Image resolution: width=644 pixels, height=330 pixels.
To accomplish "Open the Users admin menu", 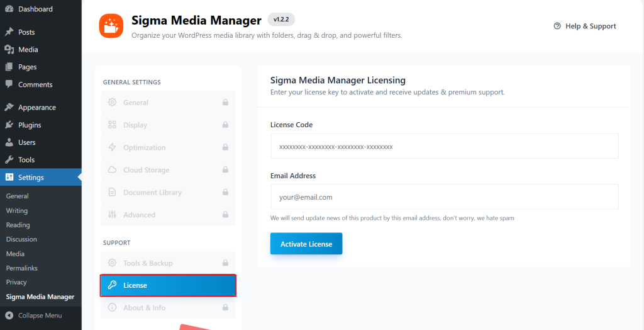I will click(x=41, y=142).
